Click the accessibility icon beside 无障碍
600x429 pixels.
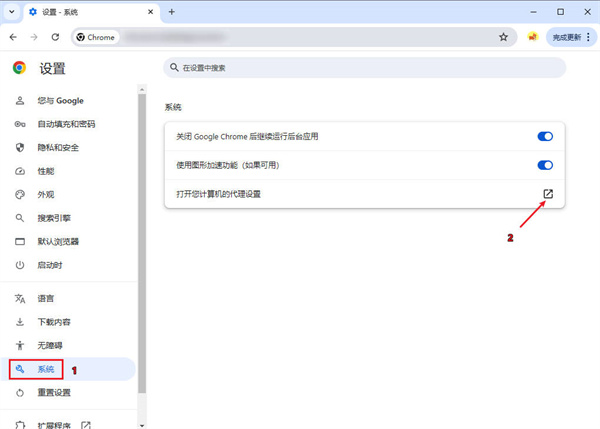20,346
